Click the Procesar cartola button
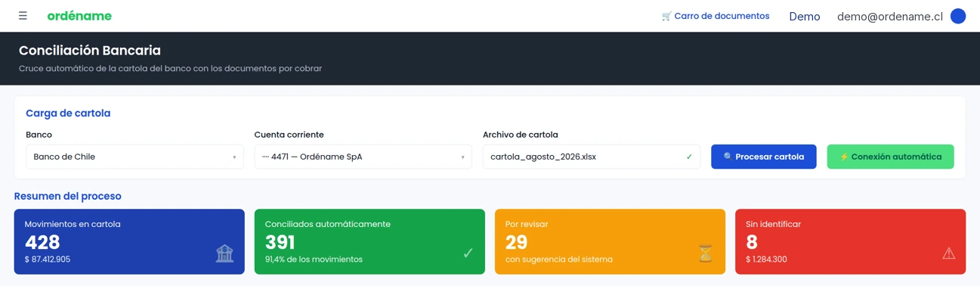Screen dimensions: 980x286 point(763,157)
